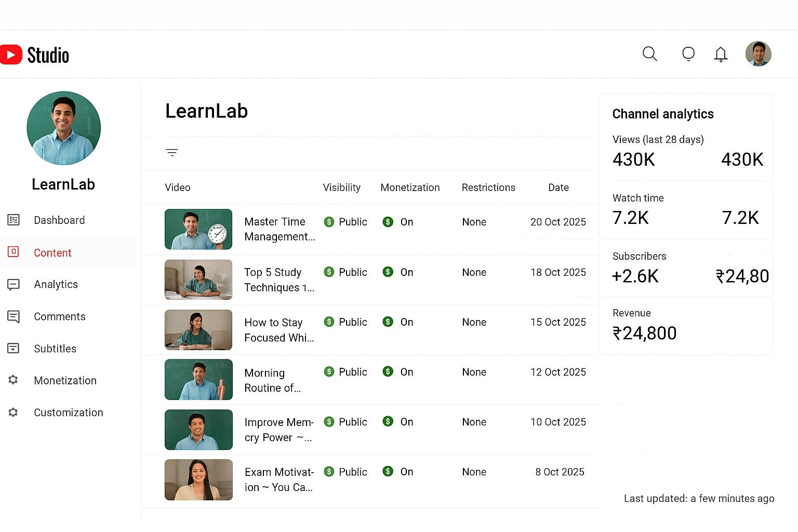Viewport: 798px width, 532px height.
Task: Open Analytics via its sidebar icon
Action: 14,284
